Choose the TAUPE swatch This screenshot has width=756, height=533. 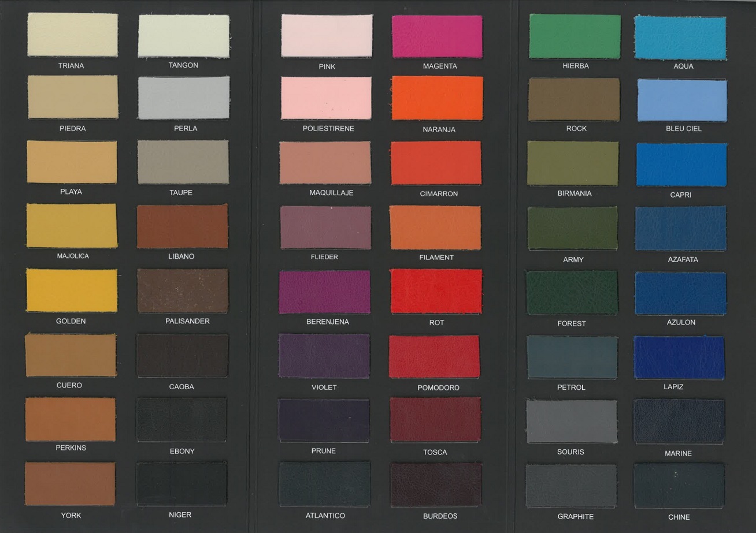point(183,162)
